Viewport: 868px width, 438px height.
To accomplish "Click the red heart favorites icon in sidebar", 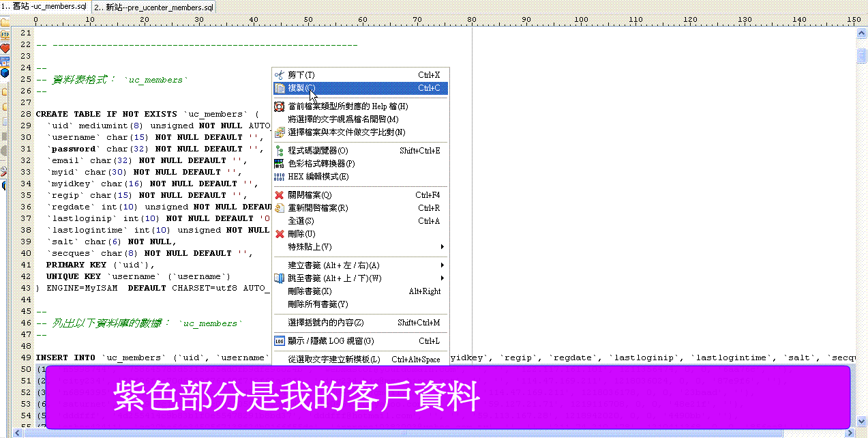I will pyautogui.click(x=5, y=48).
